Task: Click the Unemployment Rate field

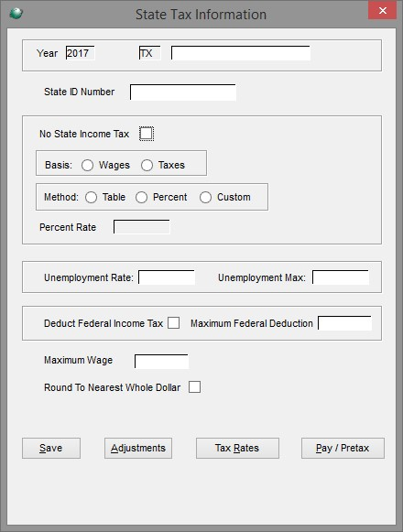Action: pyautogui.click(x=167, y=277)
